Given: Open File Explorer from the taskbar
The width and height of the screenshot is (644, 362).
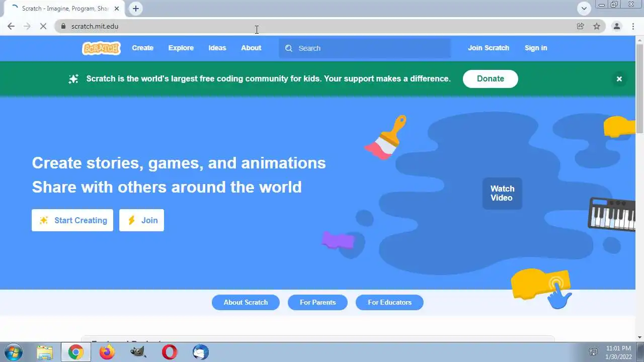Looking at the screenshot, I should coord(44,352).
